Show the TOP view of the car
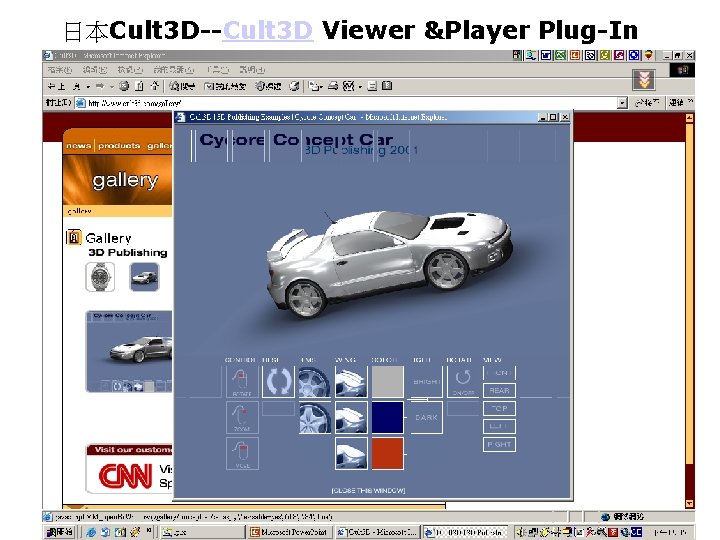Viewport: 720px width, 540px height. pos(500,408)
